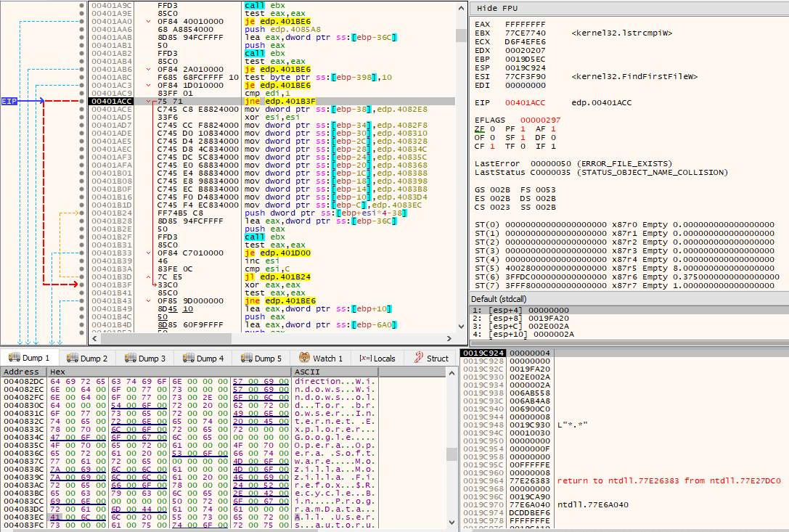Screen dimensions: 789x532
Task: Open the Struct tab
Action: [x=431, y=359]
